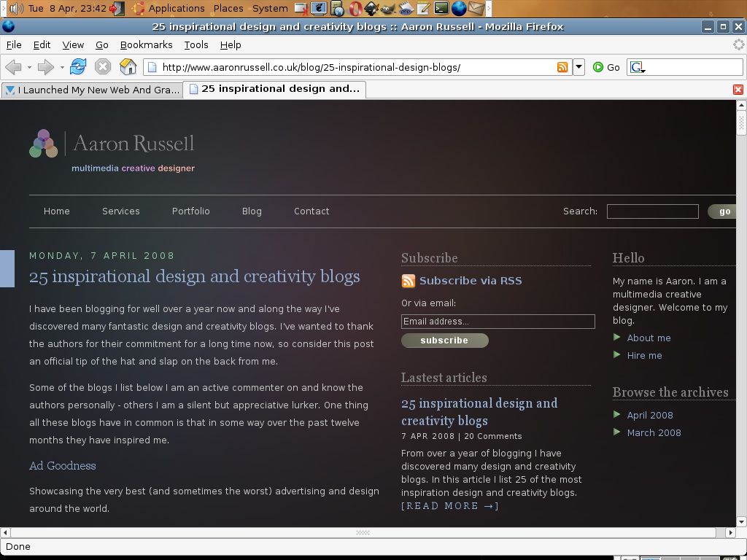Click the Firefox throbber activity icon

point(738,44)
